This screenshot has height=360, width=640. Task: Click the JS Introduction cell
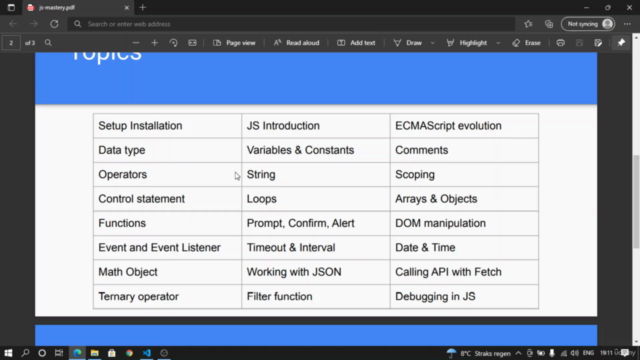point(316,126)
